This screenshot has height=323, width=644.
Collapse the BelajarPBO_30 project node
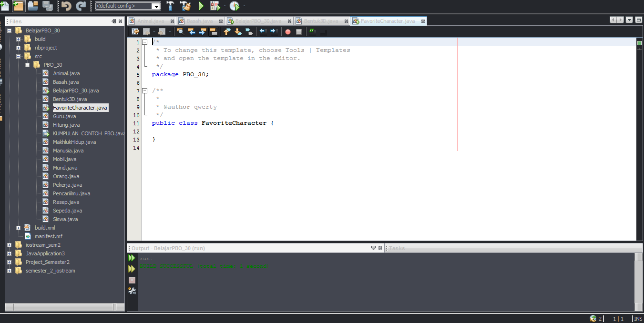click(9, 30)
